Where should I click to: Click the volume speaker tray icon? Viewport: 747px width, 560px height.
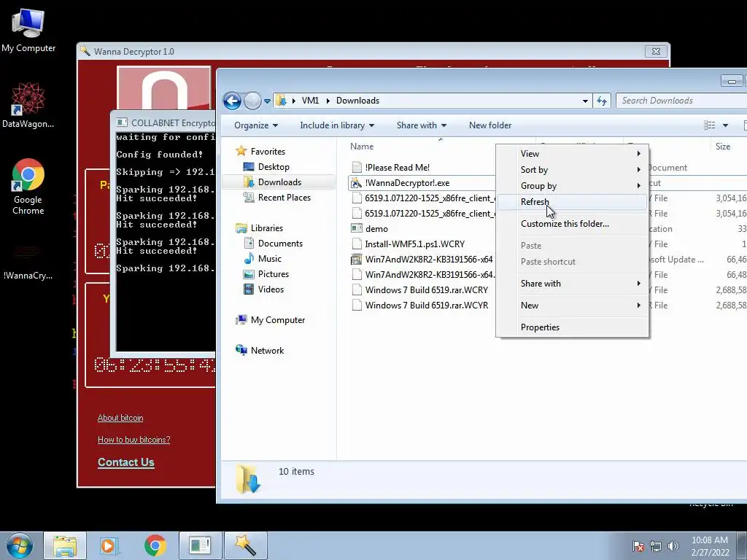pos(673,546)
